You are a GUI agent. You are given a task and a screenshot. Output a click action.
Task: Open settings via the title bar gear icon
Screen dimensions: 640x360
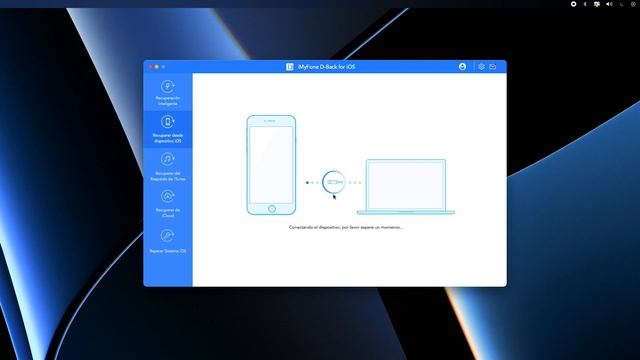coord(482,67)
